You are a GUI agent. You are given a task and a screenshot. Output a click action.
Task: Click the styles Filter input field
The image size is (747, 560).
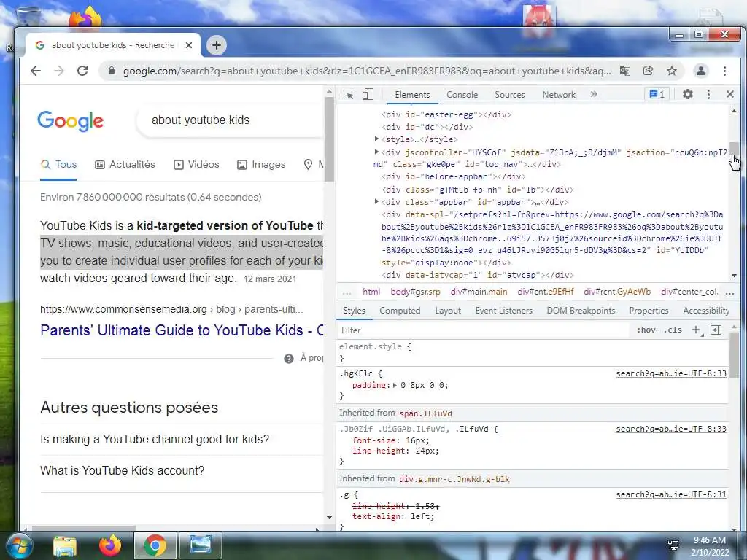tap(484, 330)
